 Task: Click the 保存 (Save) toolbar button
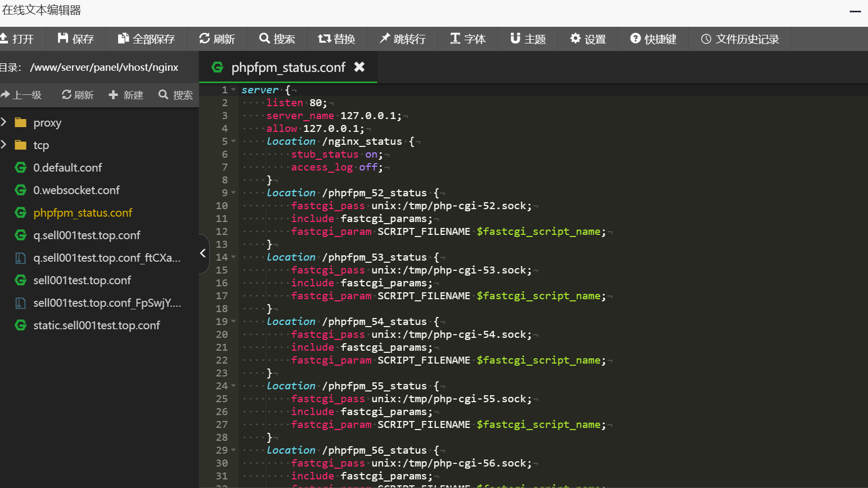coord(76,39)
